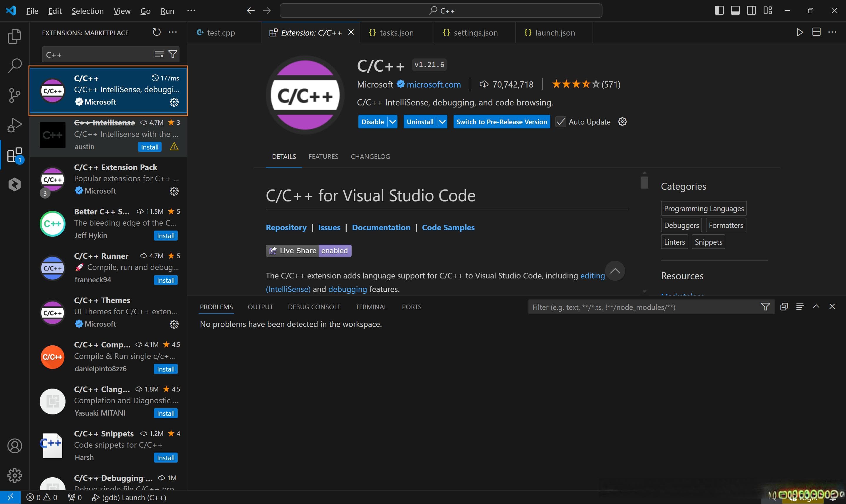The height and width of the screenshot is (504, 846).
Task: Click the Uninstall button
Action: [420, 122]
